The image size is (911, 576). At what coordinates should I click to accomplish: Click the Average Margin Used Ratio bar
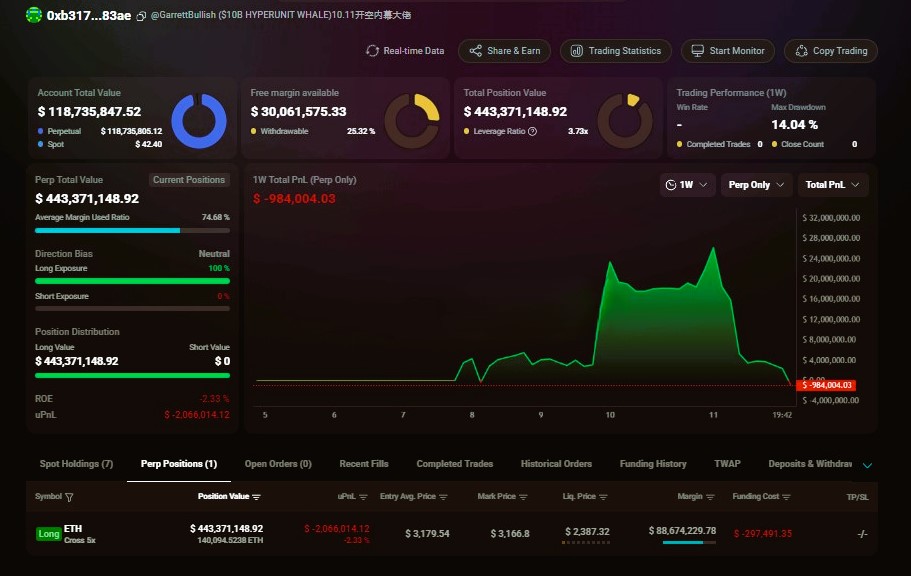coord(132,230)
